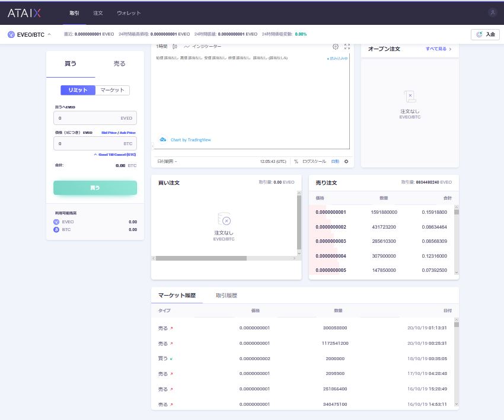
Task: Click the green 買う submit button
Action: click(95, 188)
